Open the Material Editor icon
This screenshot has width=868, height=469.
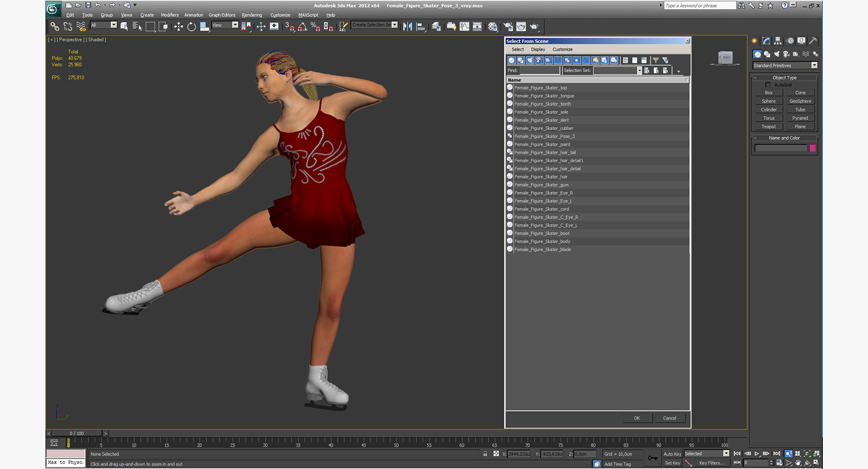(x=493, y=26)
